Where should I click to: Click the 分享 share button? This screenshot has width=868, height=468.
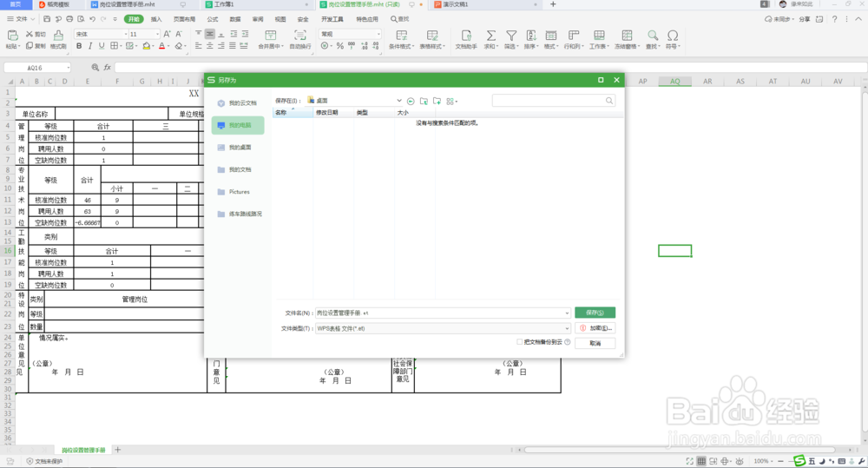click(805, 19)
